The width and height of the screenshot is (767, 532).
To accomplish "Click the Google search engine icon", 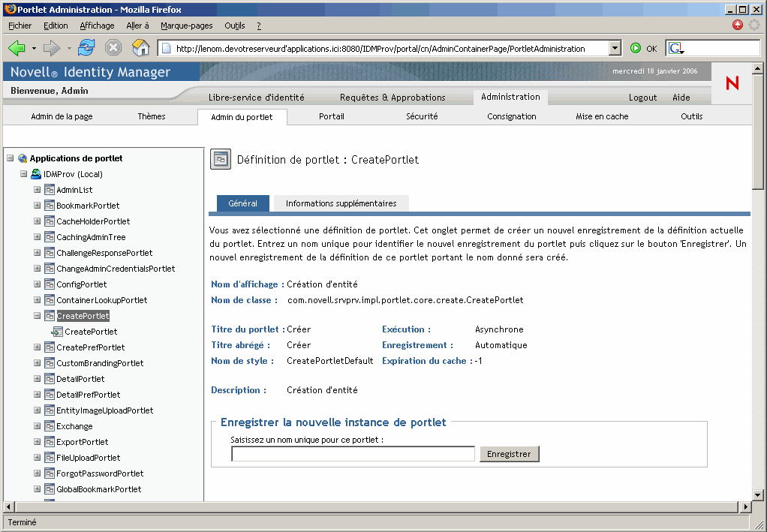I will (675, 48).
